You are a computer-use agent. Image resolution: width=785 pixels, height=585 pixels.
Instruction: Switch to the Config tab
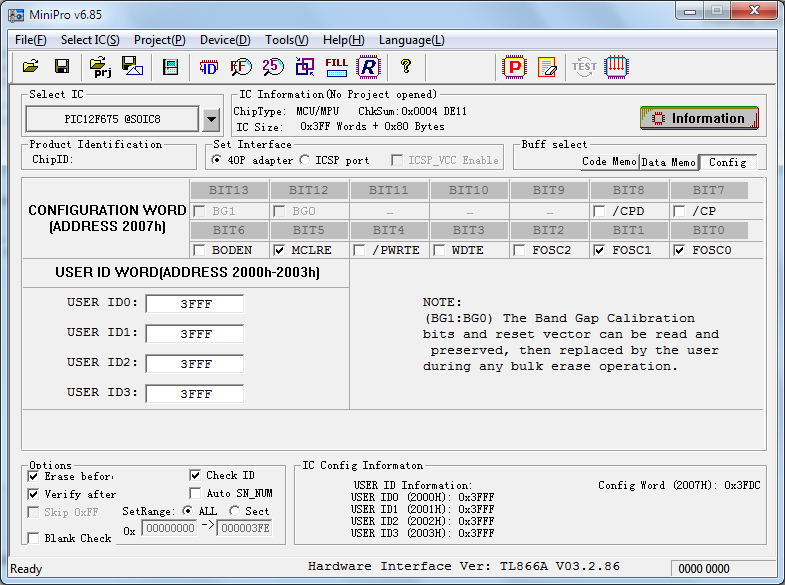(x=727, y=162)
